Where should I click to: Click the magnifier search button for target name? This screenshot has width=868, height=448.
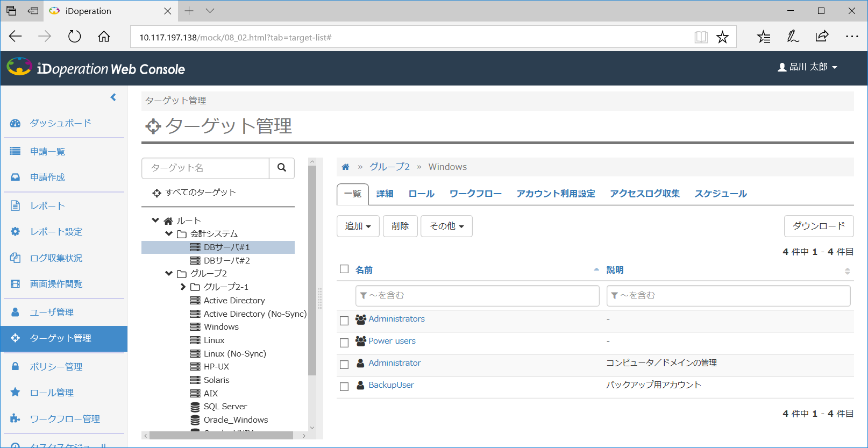coord(282,168)
